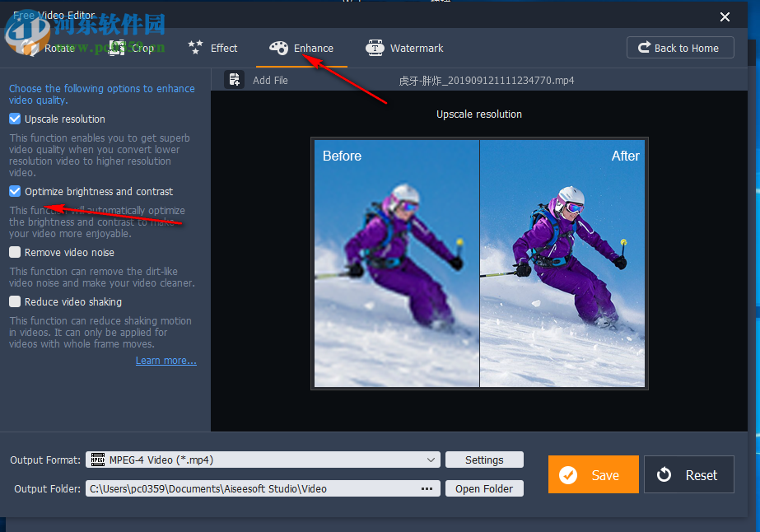
Task: Click the Settings button
Action: click(x=484, y=460)
